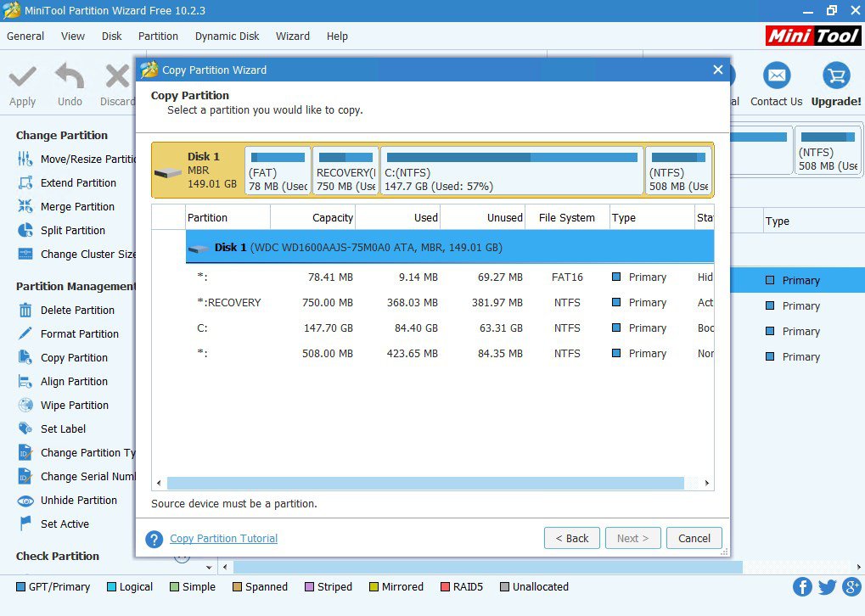Select the C: partition row

[450, 328]
